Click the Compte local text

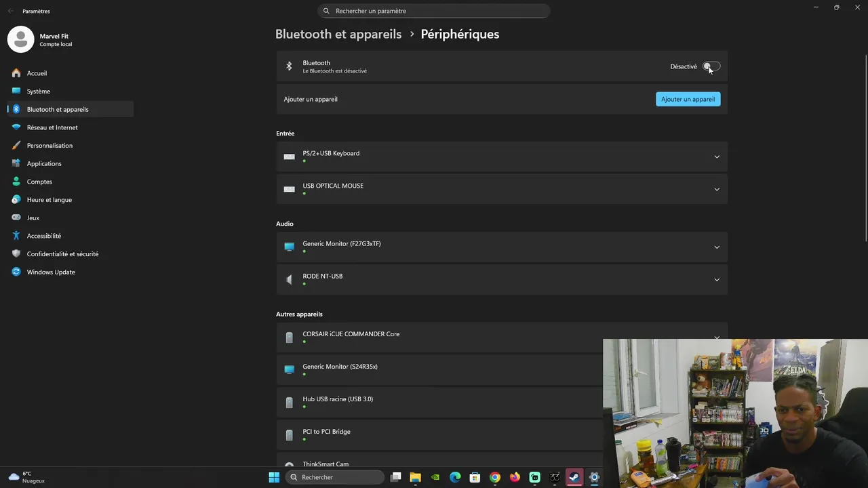tap(56, 44)
